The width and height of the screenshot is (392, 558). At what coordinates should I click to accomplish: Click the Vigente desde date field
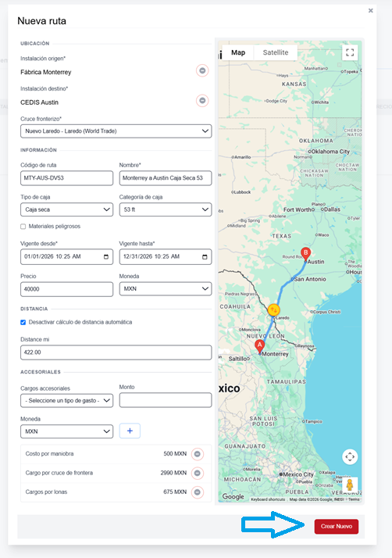[67, 256]
